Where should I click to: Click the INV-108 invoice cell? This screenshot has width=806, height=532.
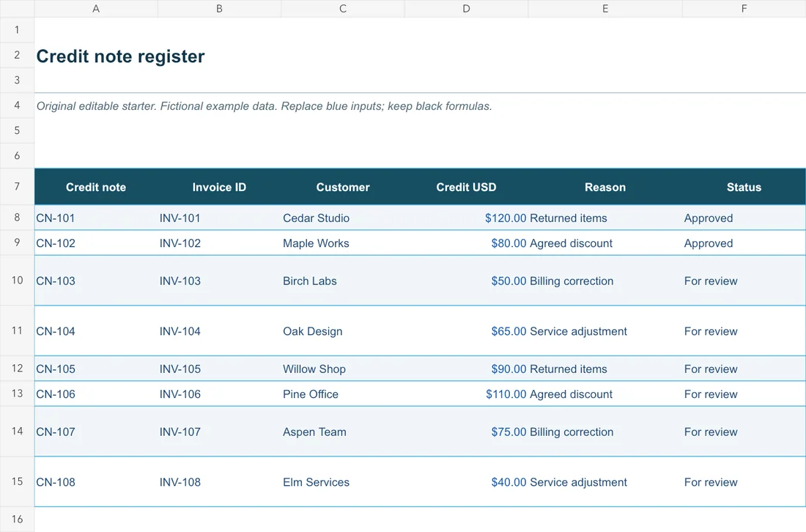[220, 482]
